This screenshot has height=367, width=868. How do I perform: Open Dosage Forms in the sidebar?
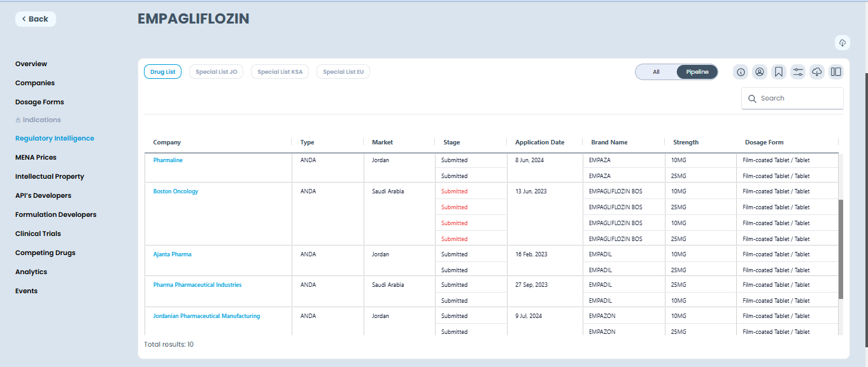pos(39,102)
